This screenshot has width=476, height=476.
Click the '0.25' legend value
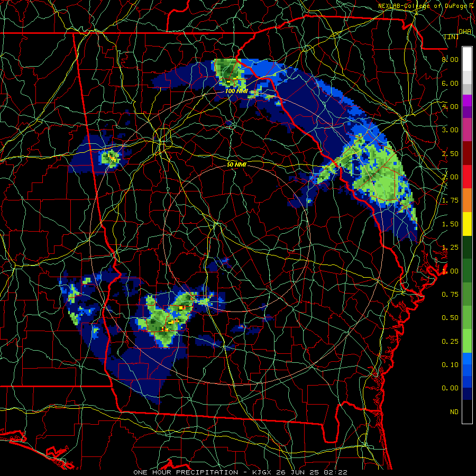click(450, 342)
